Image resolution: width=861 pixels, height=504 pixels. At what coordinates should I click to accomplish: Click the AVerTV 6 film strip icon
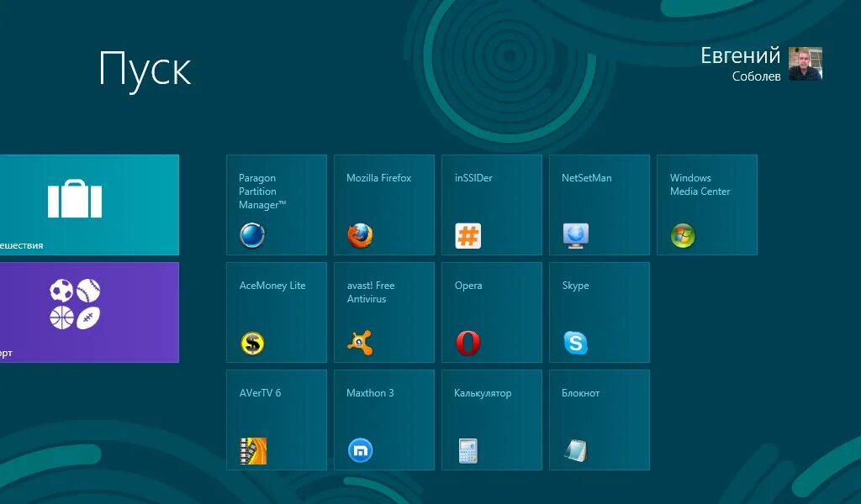tap(253, 451)
